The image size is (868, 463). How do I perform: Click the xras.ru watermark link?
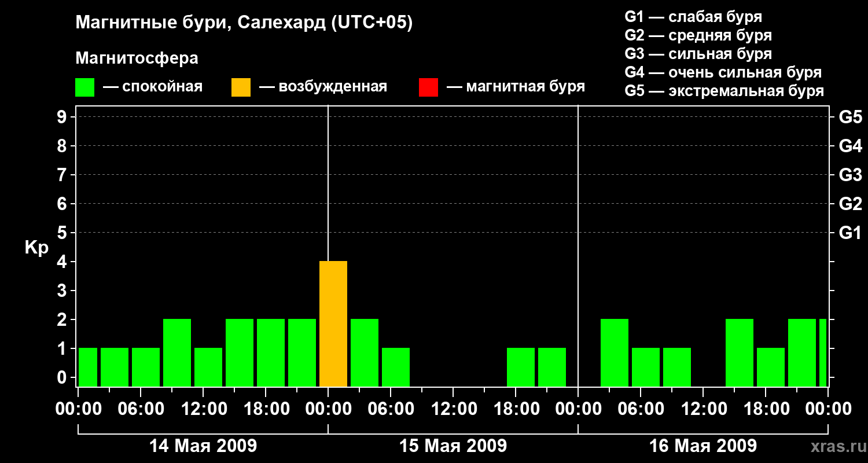tap(835, 446)
